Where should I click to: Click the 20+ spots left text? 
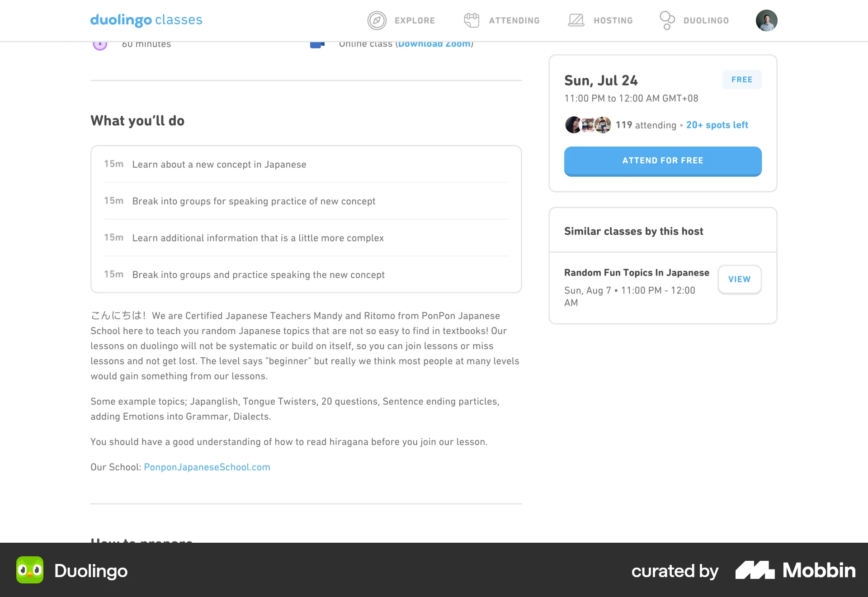click(717, 125)
